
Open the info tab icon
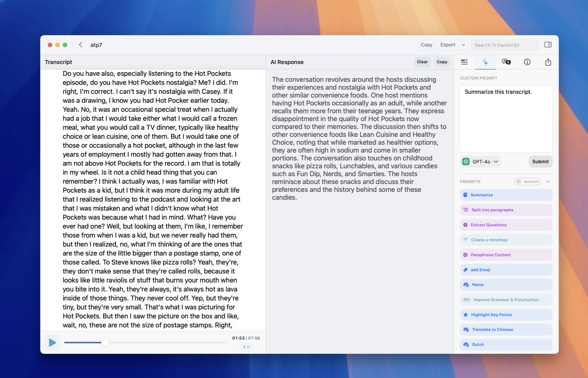coord(527,62)
